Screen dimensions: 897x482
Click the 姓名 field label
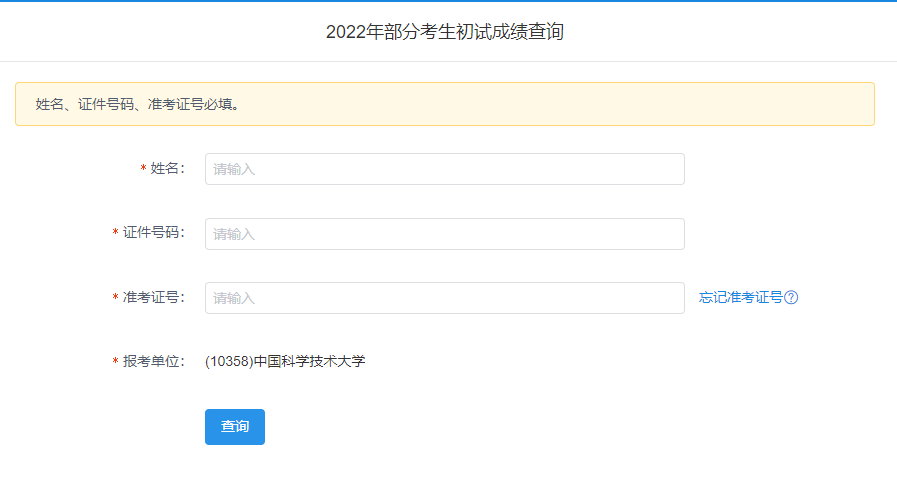167,168
